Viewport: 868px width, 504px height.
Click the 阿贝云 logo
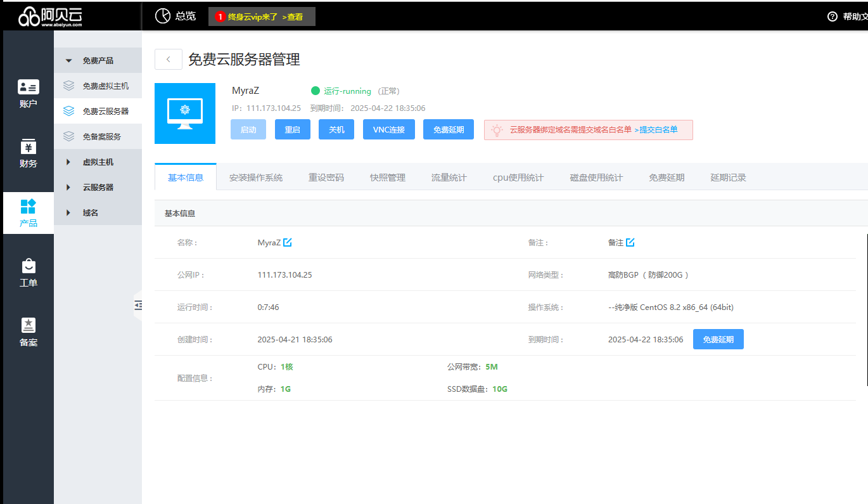coord(51,16)
